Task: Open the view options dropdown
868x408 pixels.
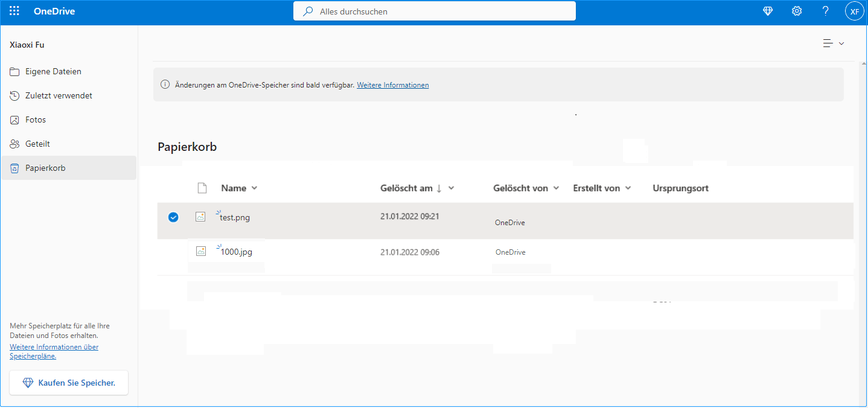Action: click(x=833, y=43)
